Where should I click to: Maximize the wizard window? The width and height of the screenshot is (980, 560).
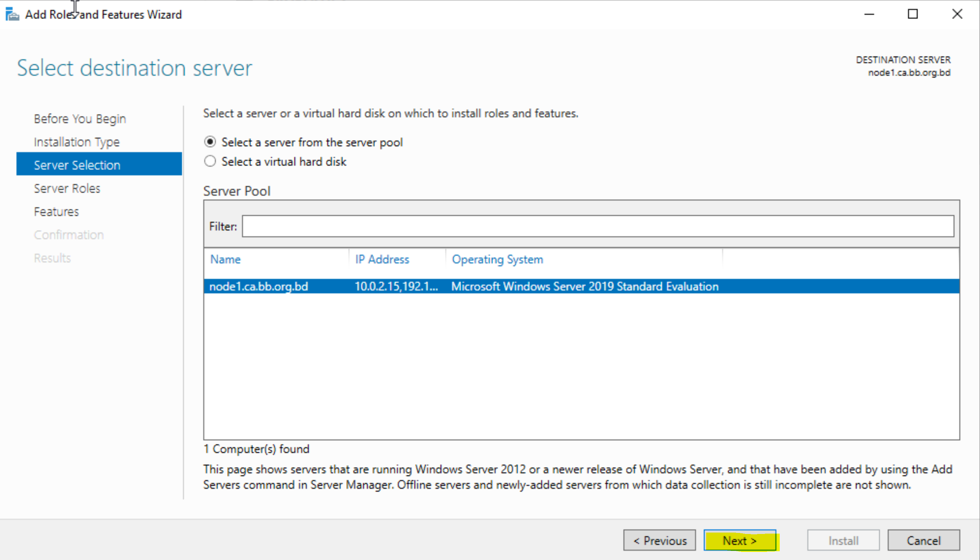tap(913, 14)
